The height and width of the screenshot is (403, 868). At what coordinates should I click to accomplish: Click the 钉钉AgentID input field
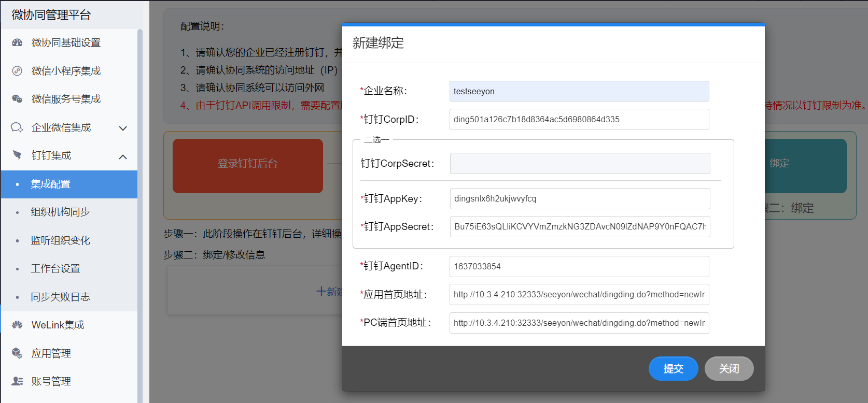[579, 266]
